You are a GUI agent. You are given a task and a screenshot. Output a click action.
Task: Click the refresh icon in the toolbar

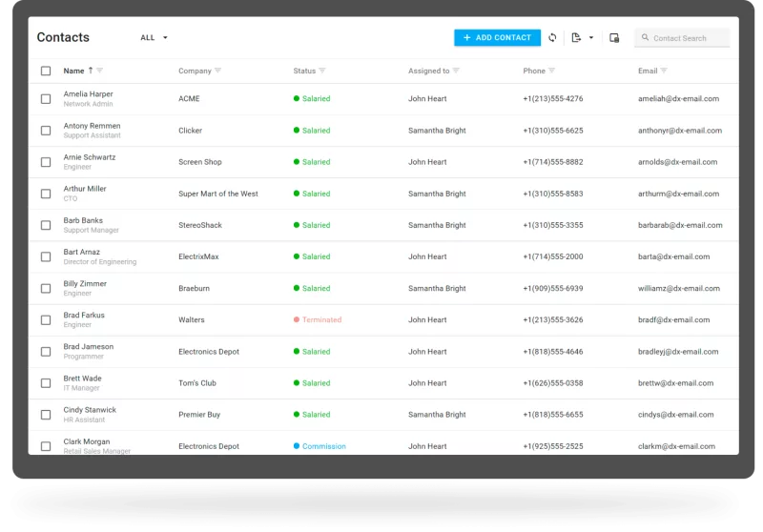click(552, 38)
